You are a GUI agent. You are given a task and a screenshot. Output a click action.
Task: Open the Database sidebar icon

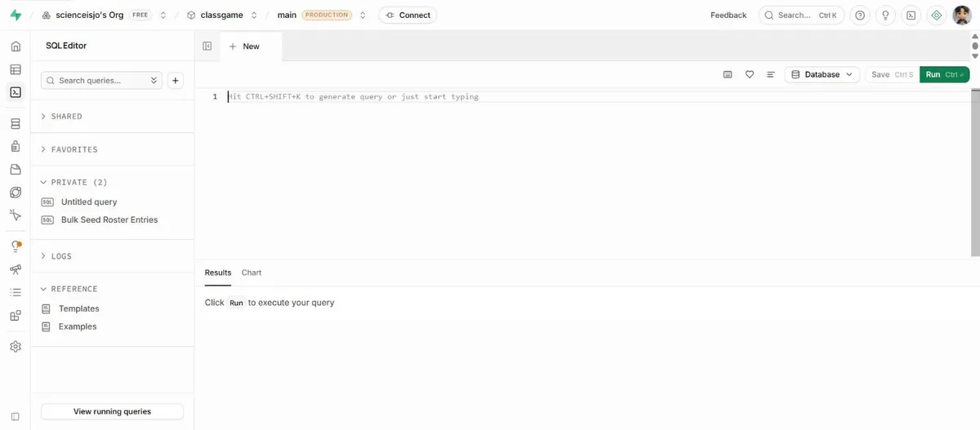click(x=16, y=124)
